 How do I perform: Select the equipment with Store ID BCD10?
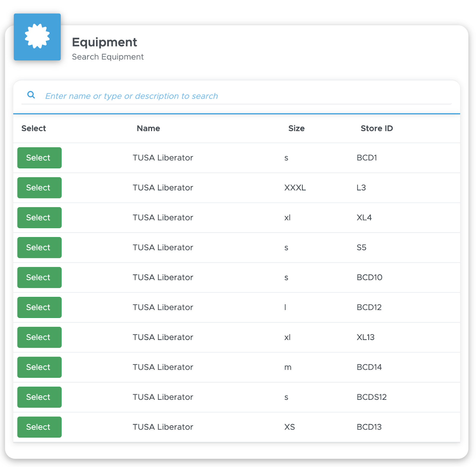39,277
